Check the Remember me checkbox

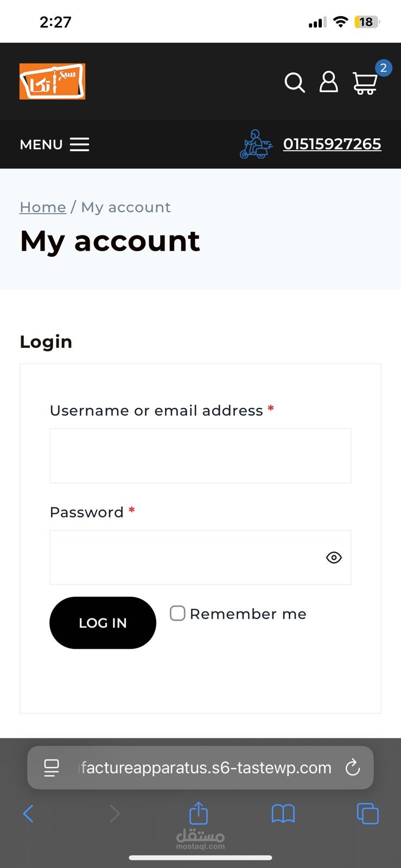pyautogui.click(x=177, y=614)
